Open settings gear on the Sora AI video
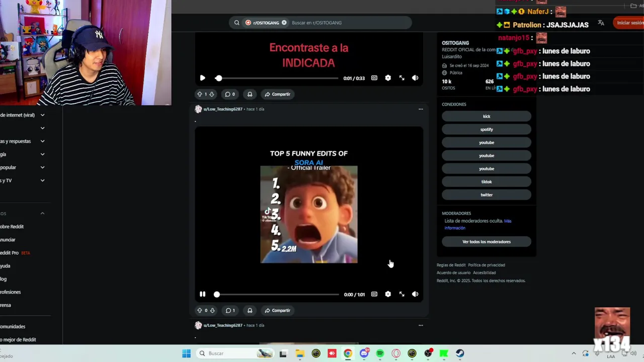Viewport: 644px width, 362px height. (x=388, y=294)
